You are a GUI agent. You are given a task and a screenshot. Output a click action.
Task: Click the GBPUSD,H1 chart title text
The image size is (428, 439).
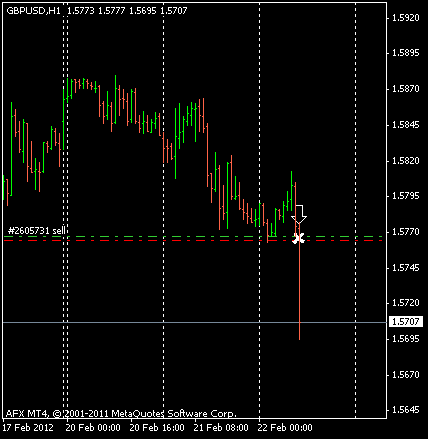(33, 11)
